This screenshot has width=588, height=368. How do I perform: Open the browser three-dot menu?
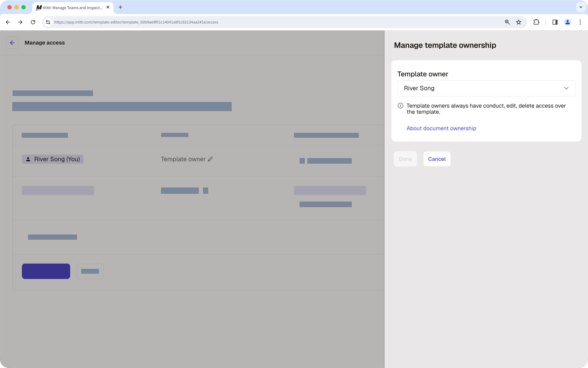pos(580,22)
